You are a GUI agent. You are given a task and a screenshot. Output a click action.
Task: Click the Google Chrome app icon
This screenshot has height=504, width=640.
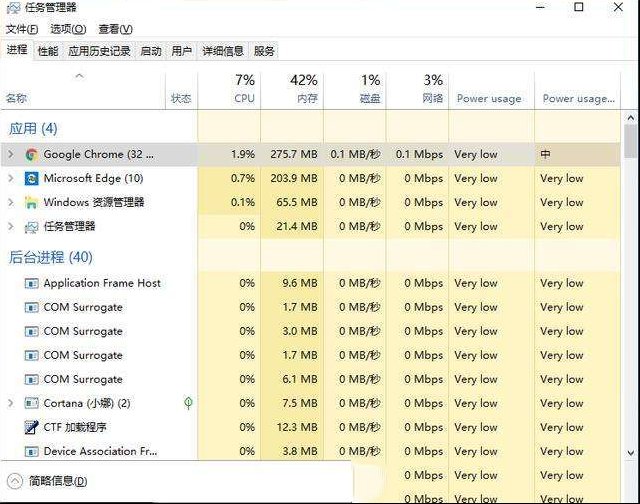click(31, 155)
